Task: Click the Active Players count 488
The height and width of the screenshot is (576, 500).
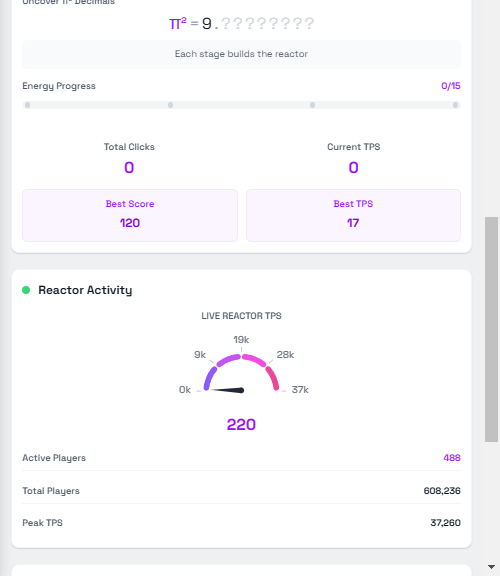Action: coord(452,458)
